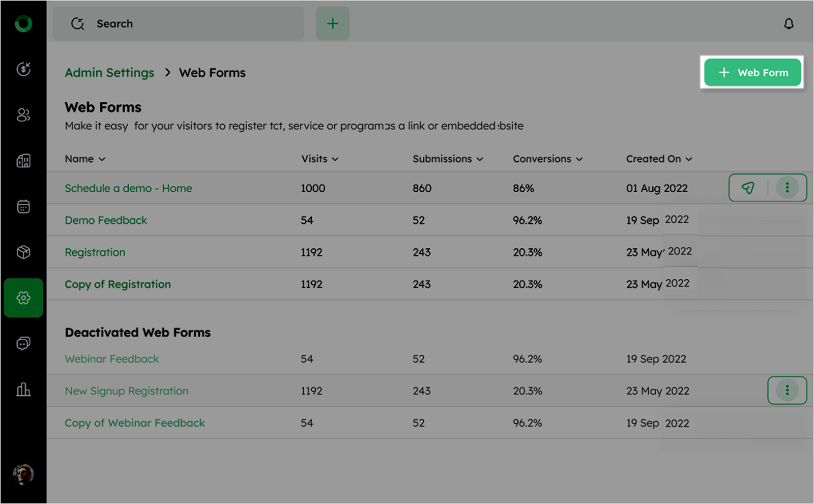Open three-dot menu for Schedule a demo
The width and height of the screenshot is (814, 504).
pos(787,188)
